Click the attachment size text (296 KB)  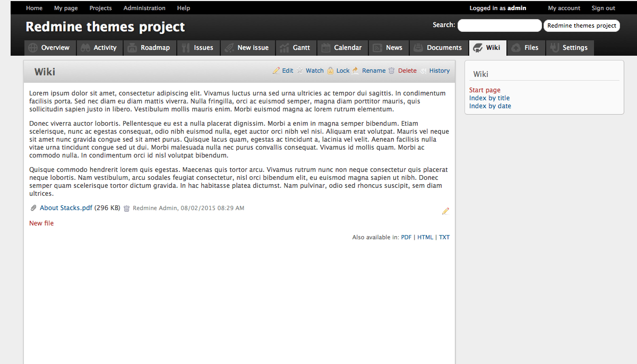pos(107,208)
